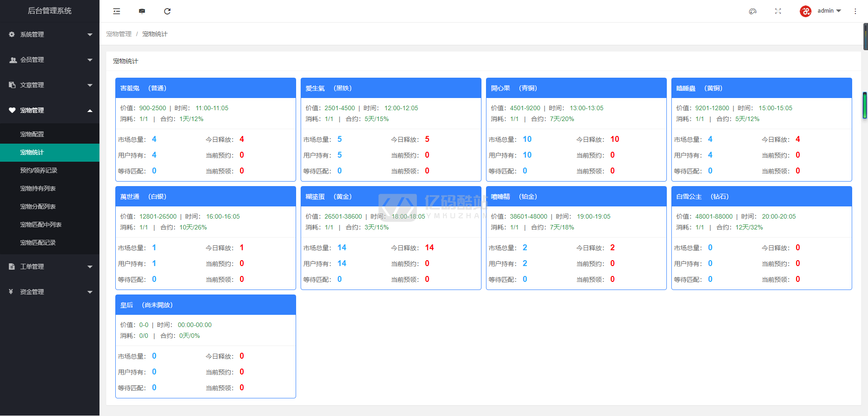Click the 15:00-15:05 time value

click(775, 108)
